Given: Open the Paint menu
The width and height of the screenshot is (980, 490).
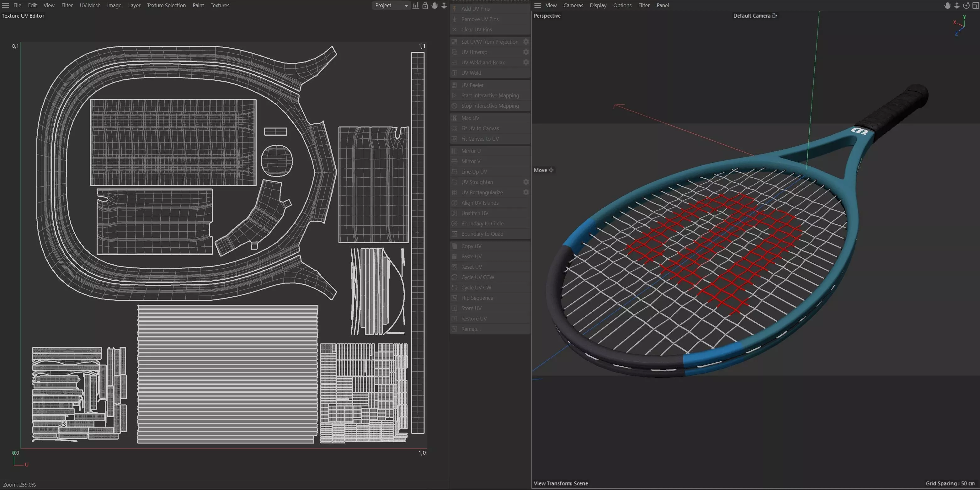Looking at the screenshot, I should (198, 5).
